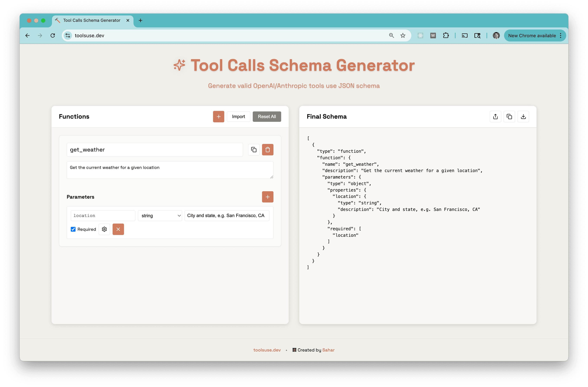The width and height of the screenshot is (588, 387).
Task: Open the React DevTools extension
Action: click(x=420, y=35)
